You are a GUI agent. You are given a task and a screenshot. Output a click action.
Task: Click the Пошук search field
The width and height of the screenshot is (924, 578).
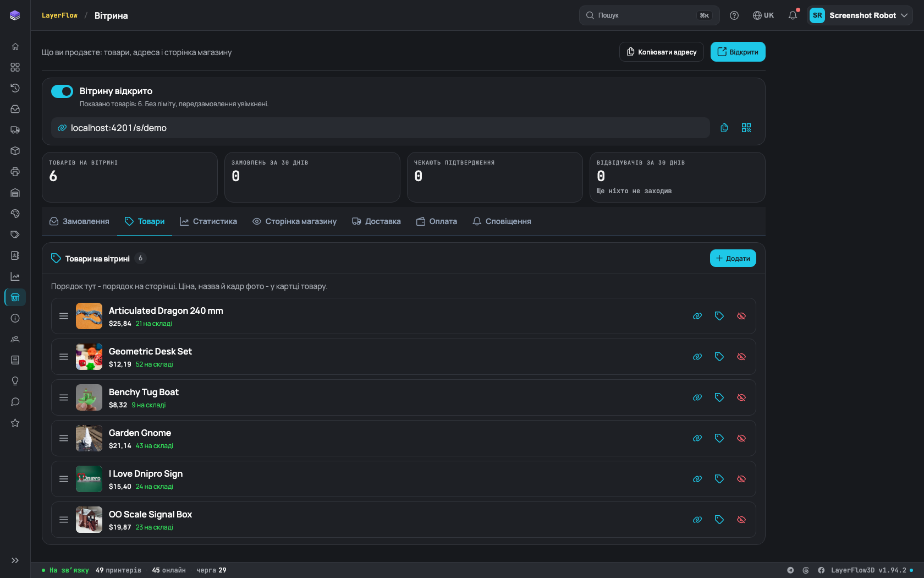point(650,15)
